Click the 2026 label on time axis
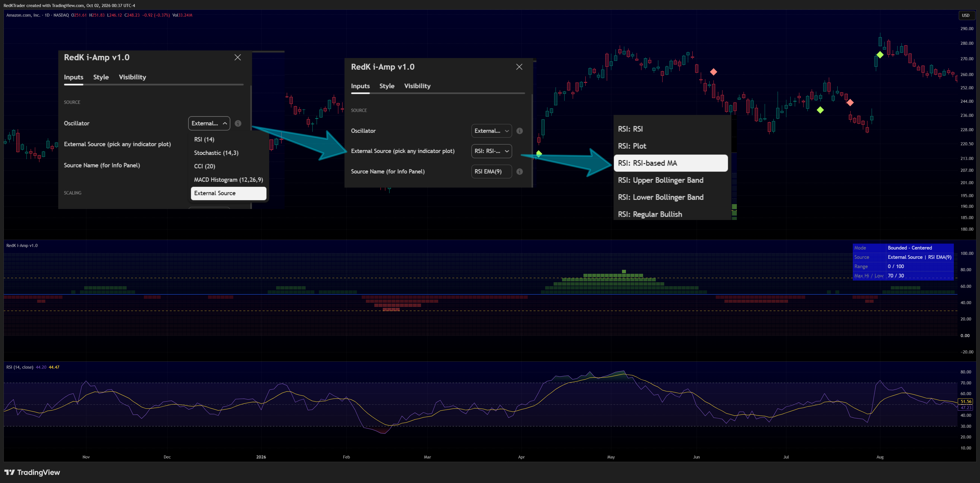 [x=261, y=457]
